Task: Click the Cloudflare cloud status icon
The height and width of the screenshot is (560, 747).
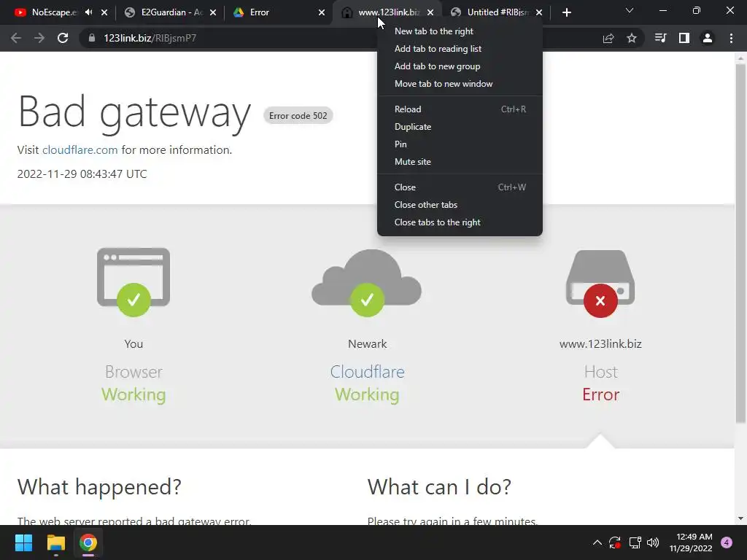Action: tap(367, 283)
